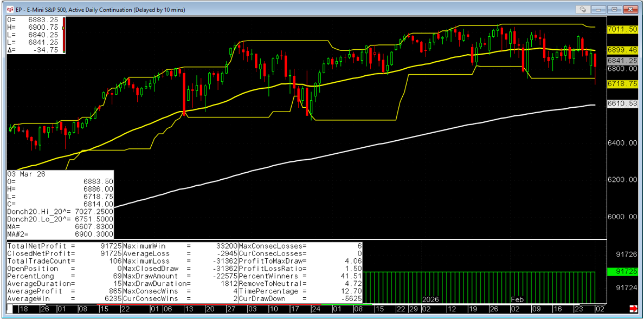Maximize the E-Mini S&P 500 chart window
The image size is (644, 320).
click(615, 9)
